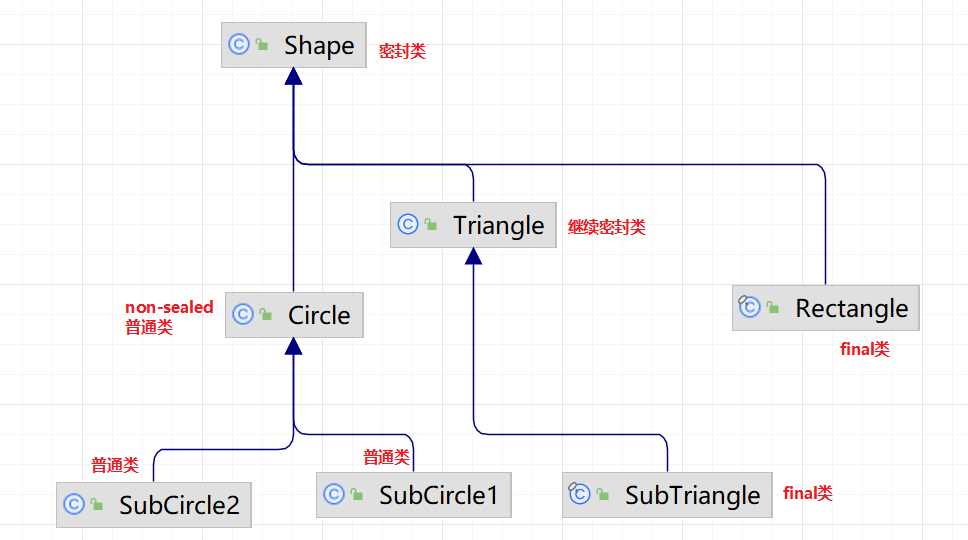Click the final class icon on Rectangle
968x540 pixels.
tap(749, 306)
